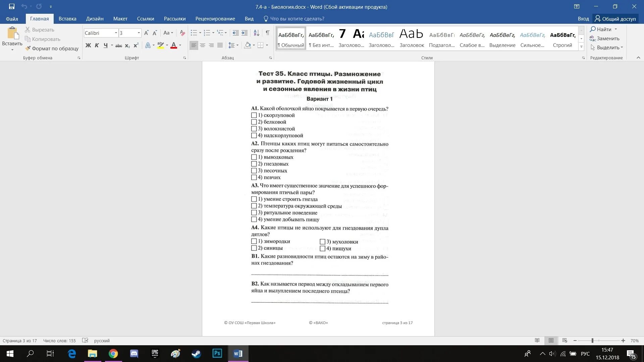Viewport: 644px width, 362px height.
Task: Open the Calibri font name dropdown
Action: pos(116,33)
